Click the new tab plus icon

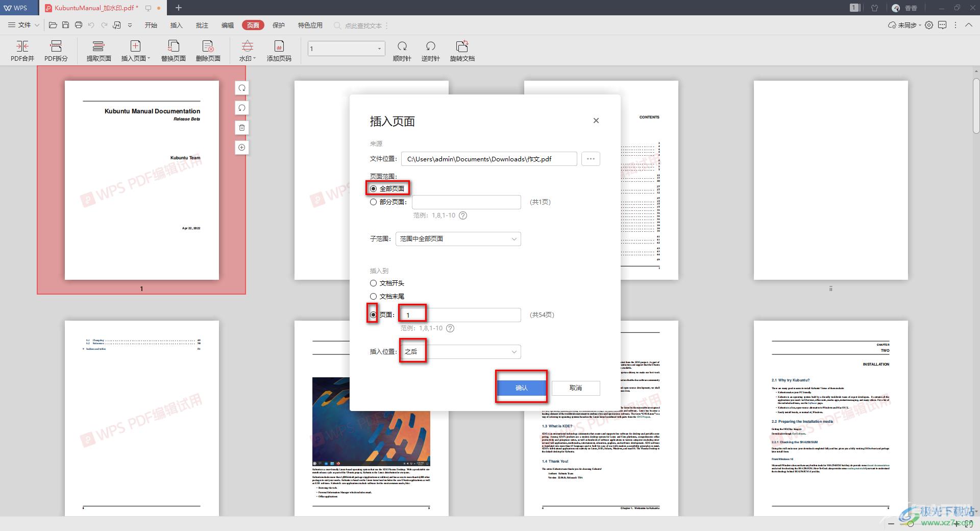coord(179,8)
